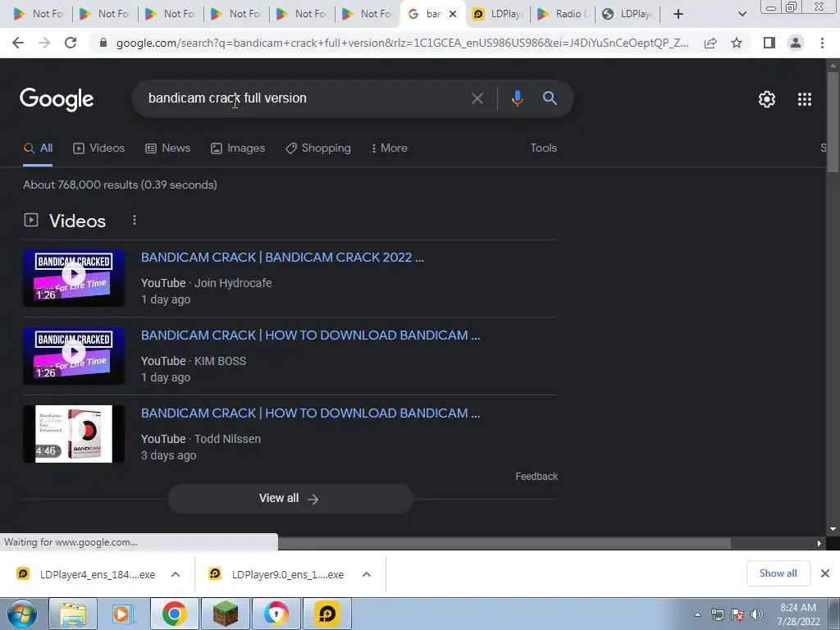Image resolution: width=840 pixels, height=630 pixels.
Task: Share this page from the address bar
Action: coord(710,43)
